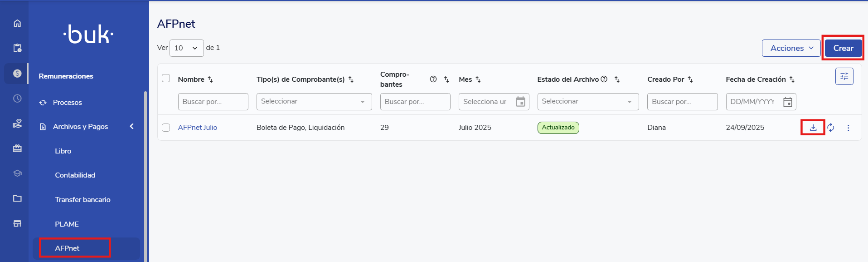Image resolution: width=868 pixels, height=262 pixels.
Task: Download the AFPnet Julio file
Action: coord(813,128)
